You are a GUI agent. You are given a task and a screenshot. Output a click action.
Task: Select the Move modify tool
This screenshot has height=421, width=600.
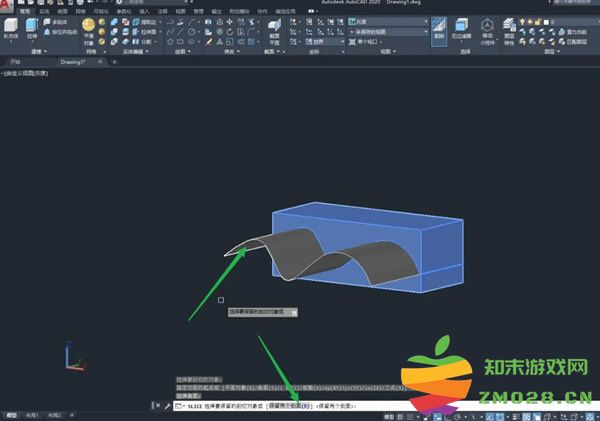(x=230, y=22)
